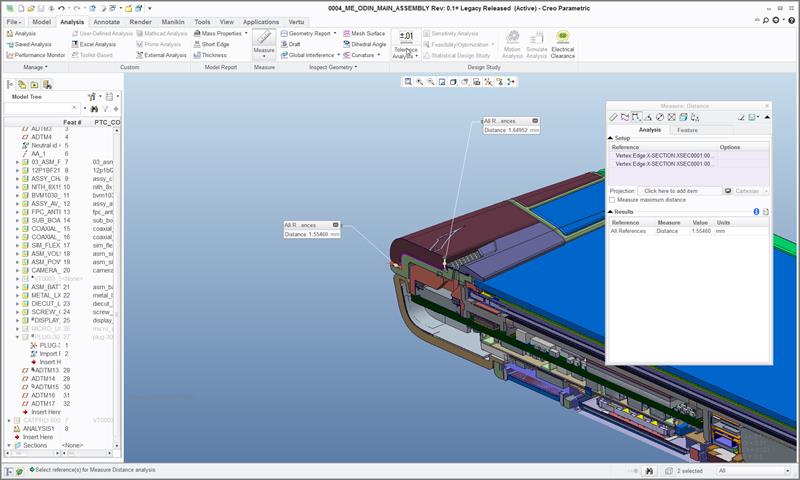800x480 pixels.
Task: Open the Tolerance Analysis button
Action: [406, 44]
